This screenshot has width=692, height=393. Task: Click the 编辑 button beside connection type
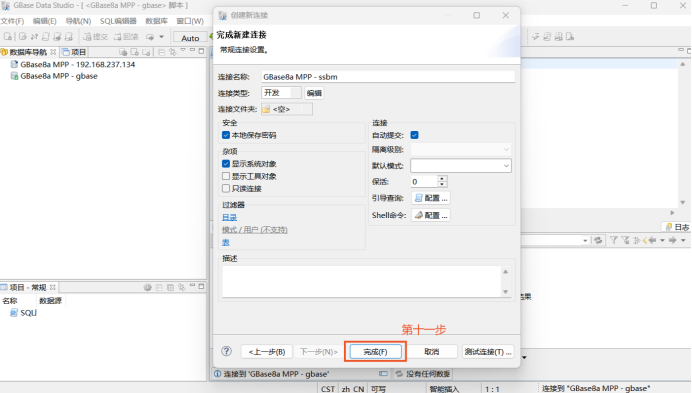click(314, 93)
